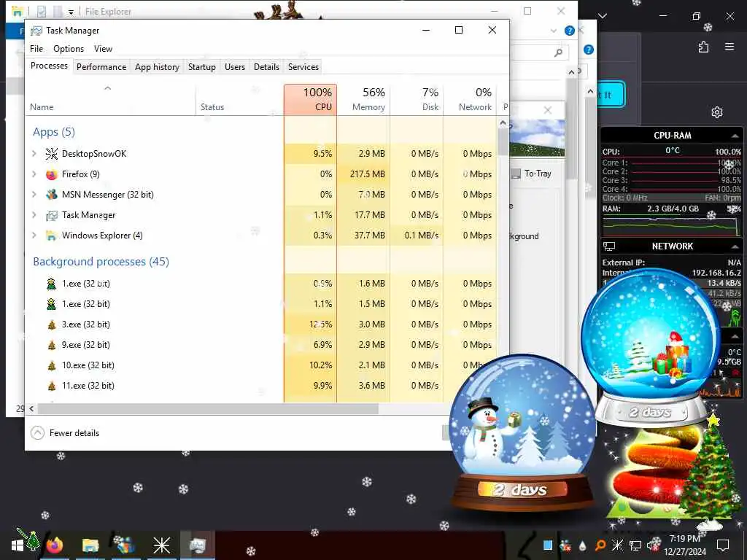Expand the MSN Messenger (32 bit) row

coord(34,194)
